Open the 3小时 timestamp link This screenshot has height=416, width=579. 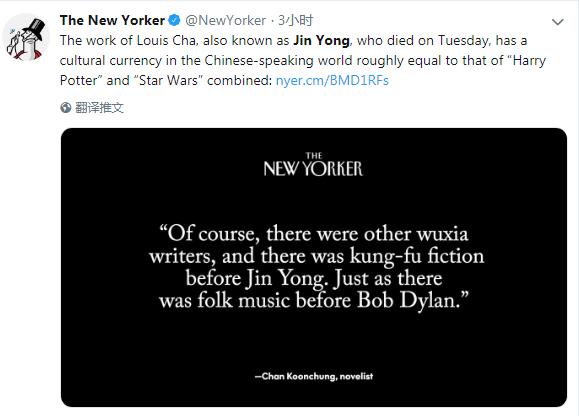click(x=295, y=20)
